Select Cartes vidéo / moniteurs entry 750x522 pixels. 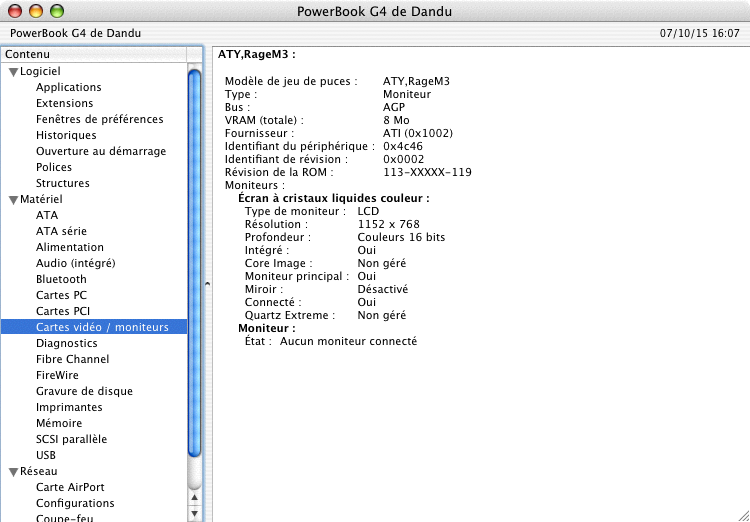(x=94, y=327)
